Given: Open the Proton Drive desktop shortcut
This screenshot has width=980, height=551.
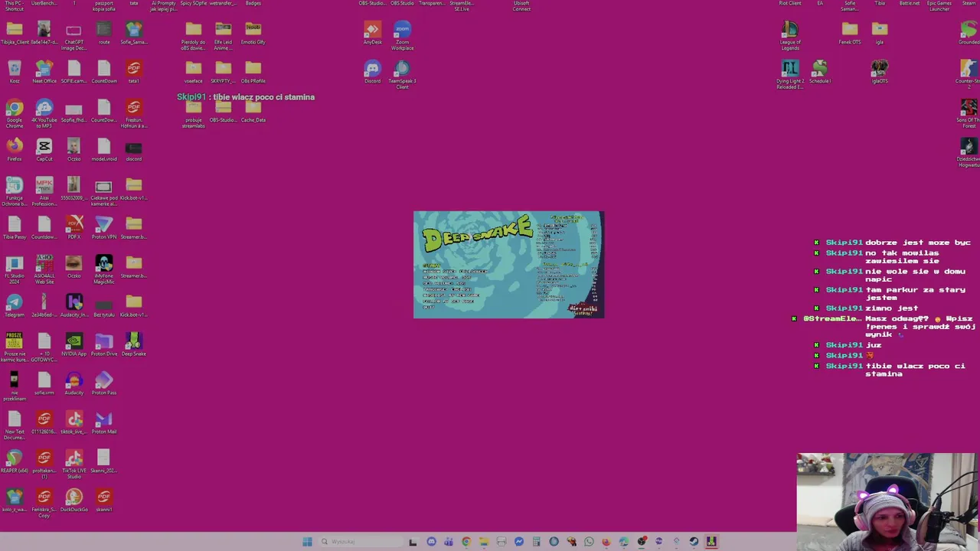Looking at the screenshot, I should click(104, 344).
